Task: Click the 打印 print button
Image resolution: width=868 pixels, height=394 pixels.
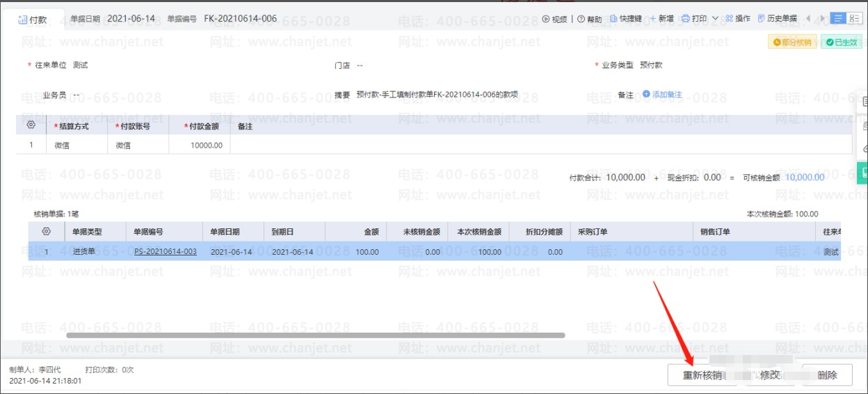Action: pos(694,19)
